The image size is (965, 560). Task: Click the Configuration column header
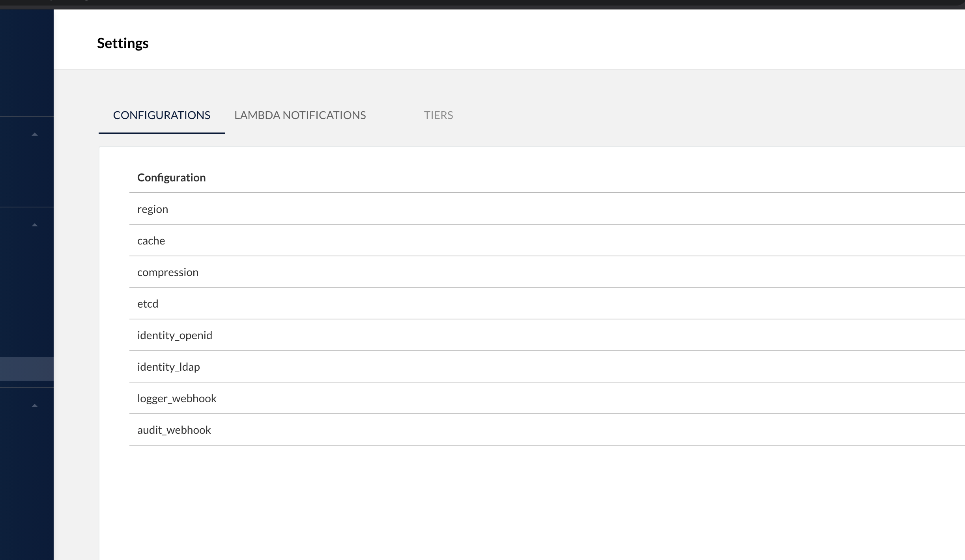pos(171,177)
